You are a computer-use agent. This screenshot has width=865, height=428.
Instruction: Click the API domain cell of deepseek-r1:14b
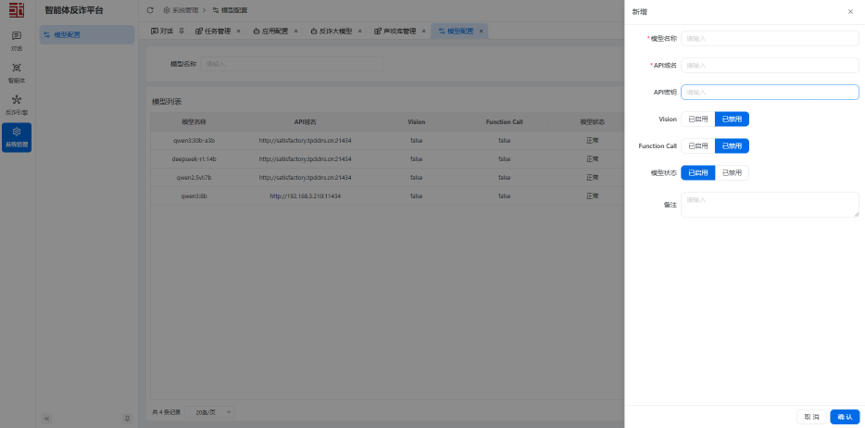click(305, 159)
